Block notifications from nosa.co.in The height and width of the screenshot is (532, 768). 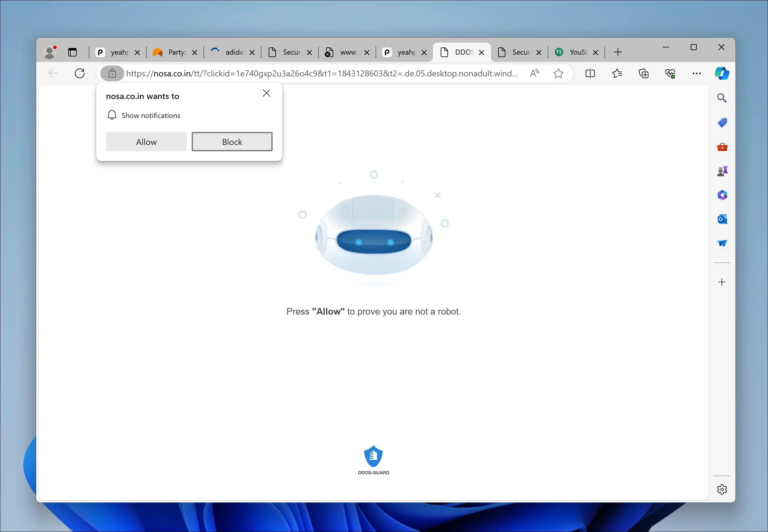coord(232,142)
